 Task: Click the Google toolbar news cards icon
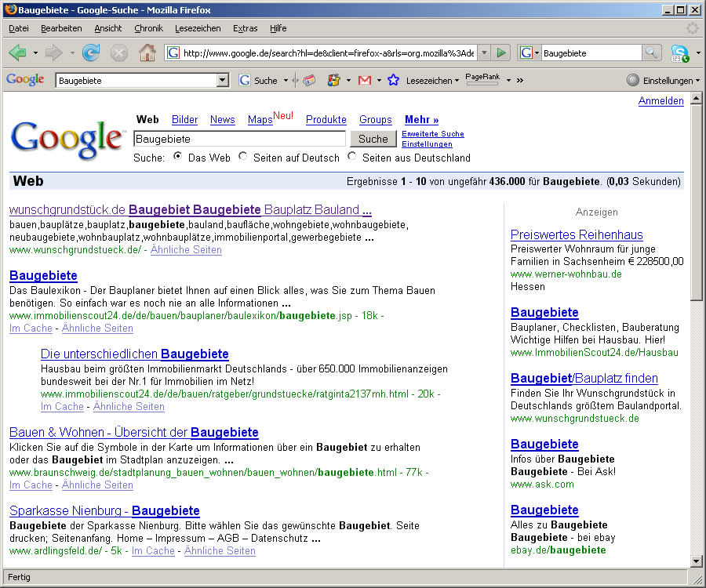coord(309,81)
